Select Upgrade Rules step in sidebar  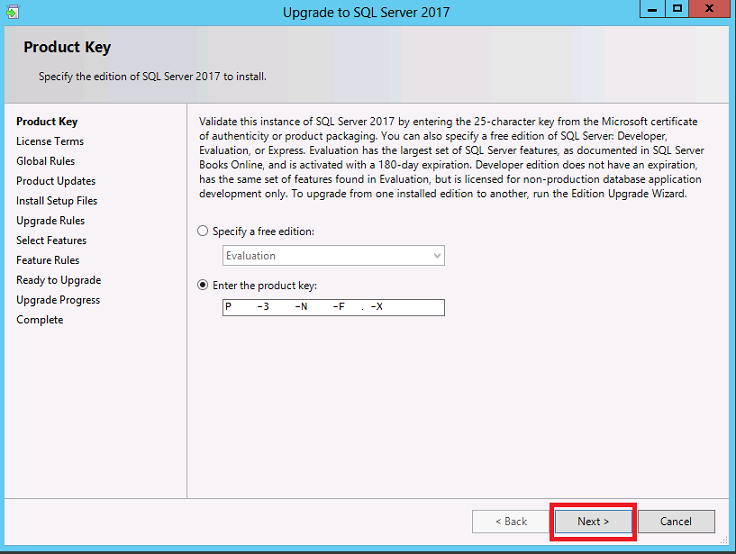[x=51, y=220]
